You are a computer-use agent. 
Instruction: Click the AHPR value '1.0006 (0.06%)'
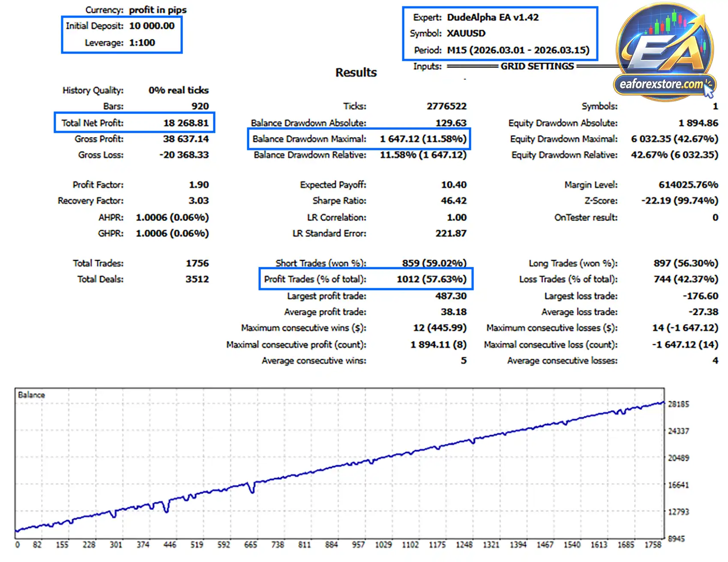172,218
